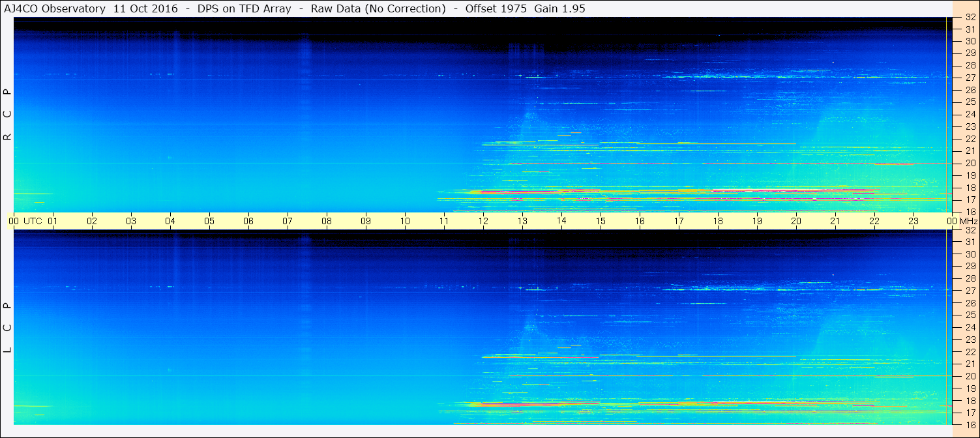Select the 22 hour mark on the time axis
This screenshot has width=980, height=438.
pyautogui.click(x=874, y=221)
